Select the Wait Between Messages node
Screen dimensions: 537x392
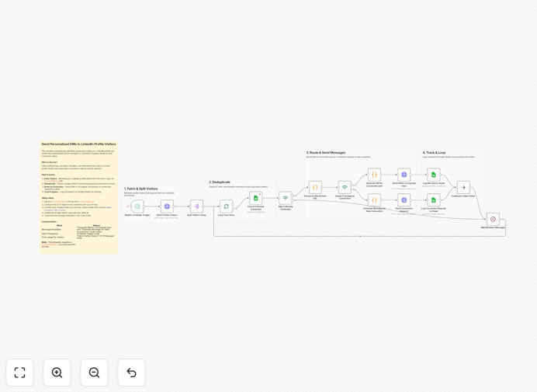tap(493, 219)
